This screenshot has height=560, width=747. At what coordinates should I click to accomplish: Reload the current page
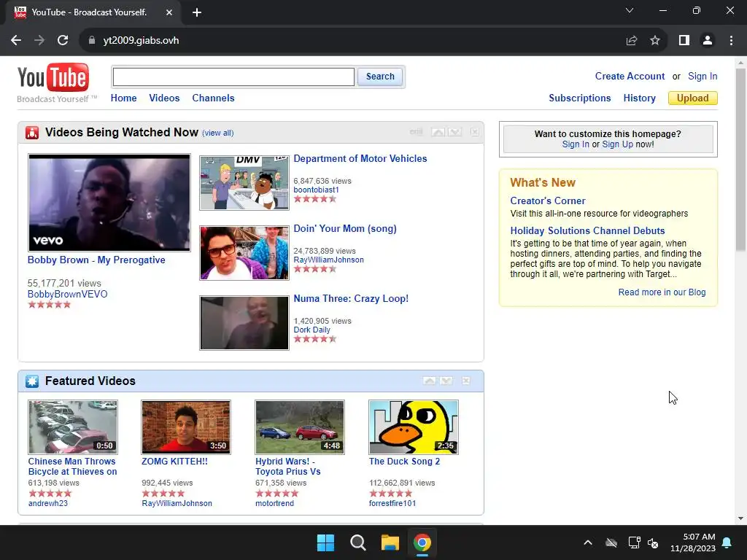[63, 41]
